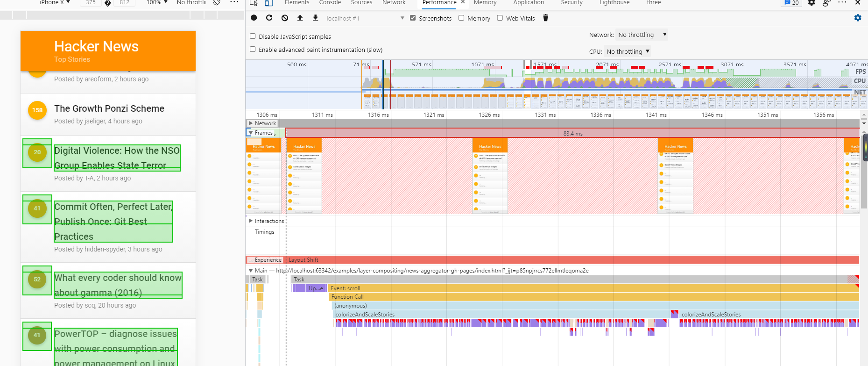
Task: Switch to the Memory panel tab
Action: coord(485,3)
